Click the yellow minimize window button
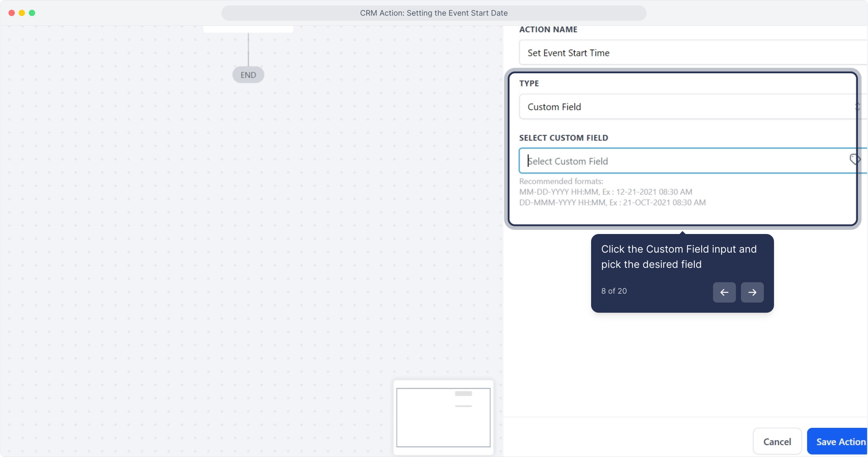 [22, 13]
